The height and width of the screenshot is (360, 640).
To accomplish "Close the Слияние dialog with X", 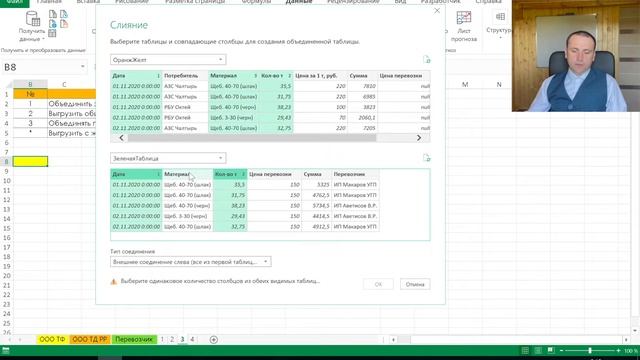I will 437,11.
